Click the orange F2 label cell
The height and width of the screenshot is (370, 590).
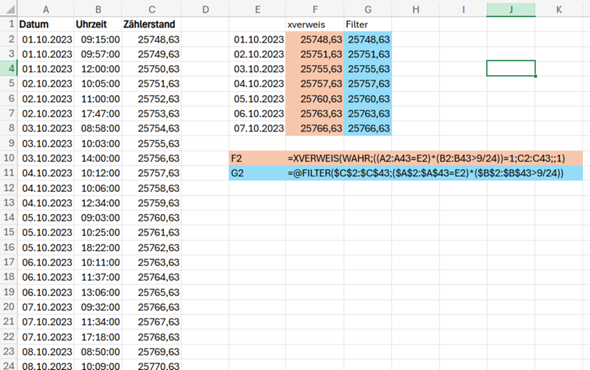257,158
